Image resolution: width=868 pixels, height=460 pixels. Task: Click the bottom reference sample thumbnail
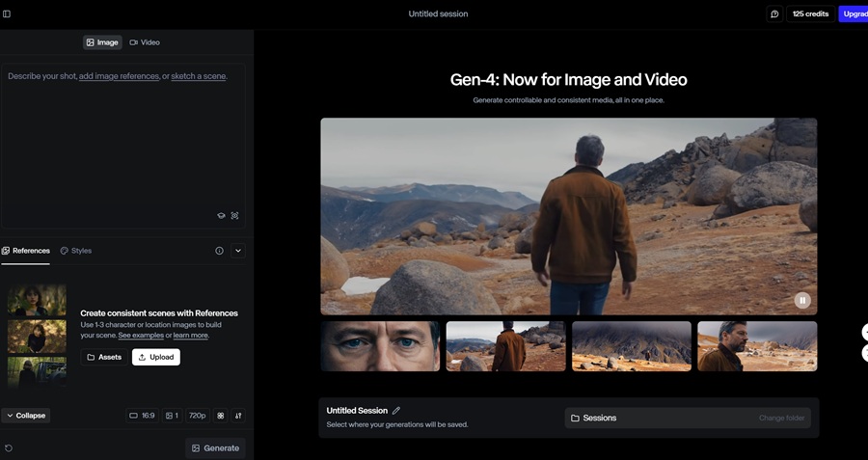coord(37,371)
